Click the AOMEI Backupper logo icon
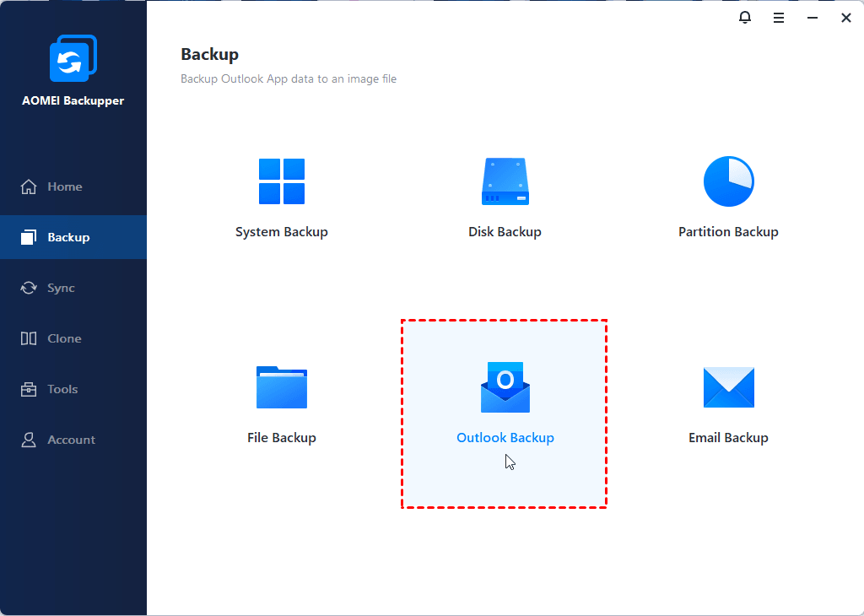Viewport: 864px width, 616px height. [x=73, y=58]
